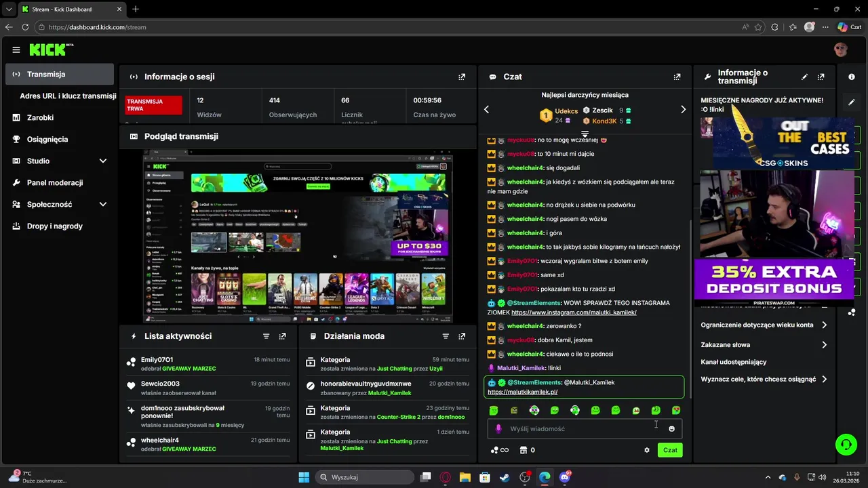The image size is (868, 488).
Task: Pop out the Informacje o transmisji panel
Action: tap(821, 77)
